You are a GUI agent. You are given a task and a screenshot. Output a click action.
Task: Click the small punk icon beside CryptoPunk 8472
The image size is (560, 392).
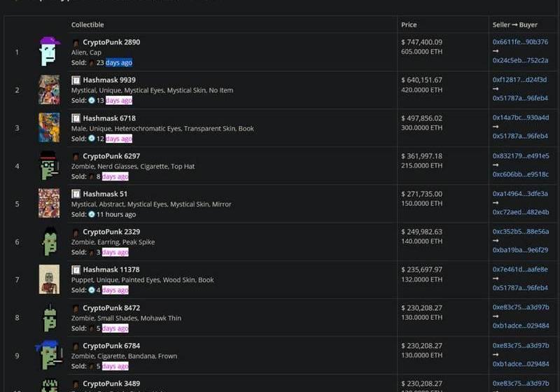pos(76,308)
